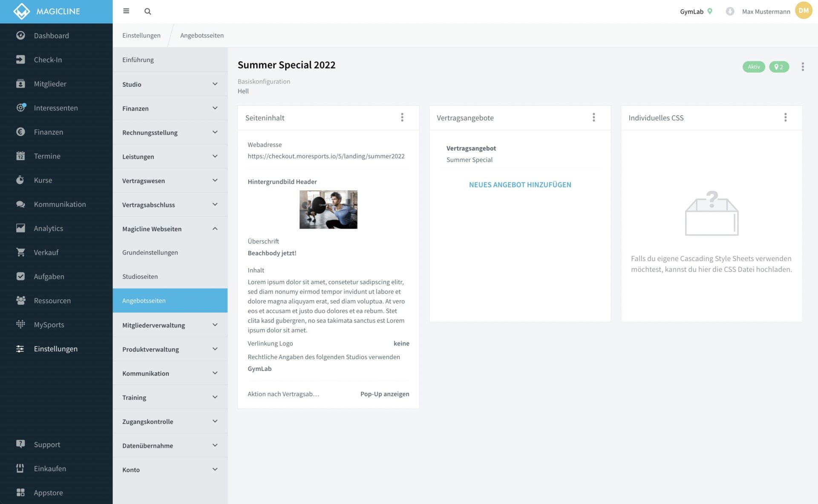Image resolution: width=818 pixels, height=504 pixels.
Task: Open Vertragsangebote three-dot menu
Action: (593, 117)
